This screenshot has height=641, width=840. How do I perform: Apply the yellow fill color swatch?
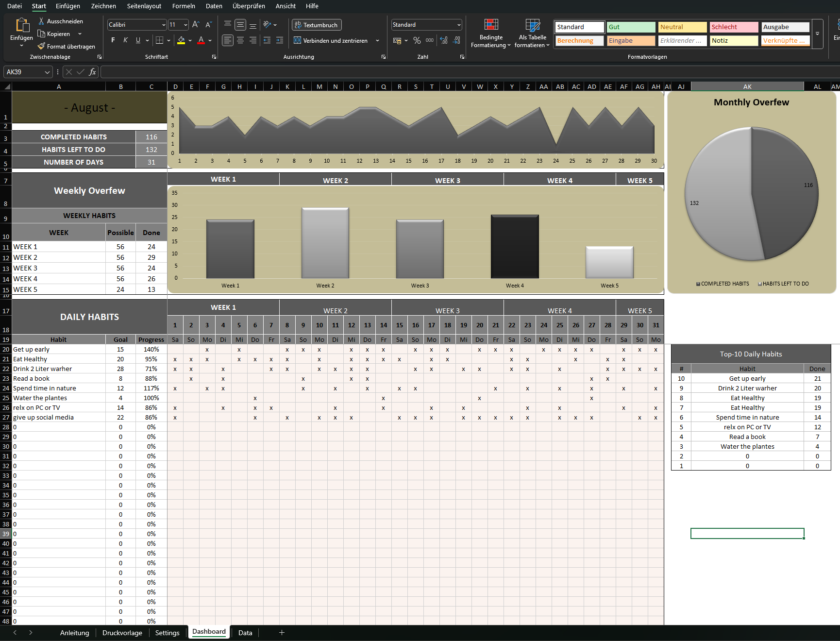(x=181, y=41)
